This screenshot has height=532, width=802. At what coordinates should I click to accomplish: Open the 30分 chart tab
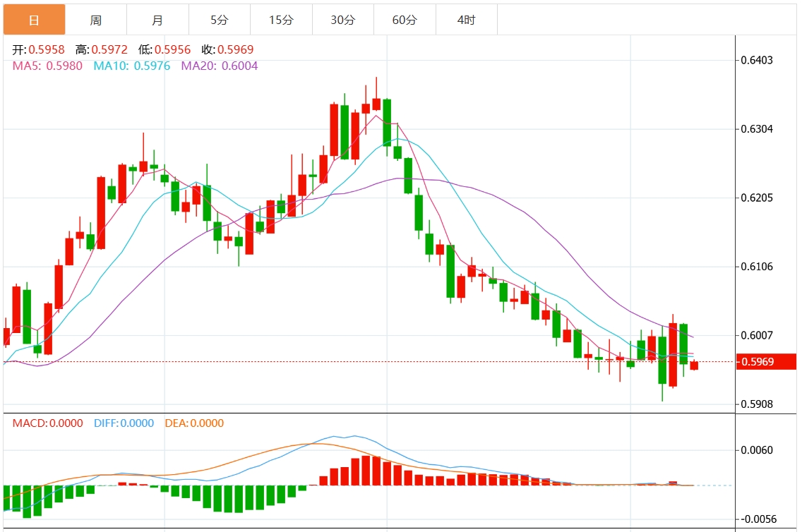(x=342, y=20)
